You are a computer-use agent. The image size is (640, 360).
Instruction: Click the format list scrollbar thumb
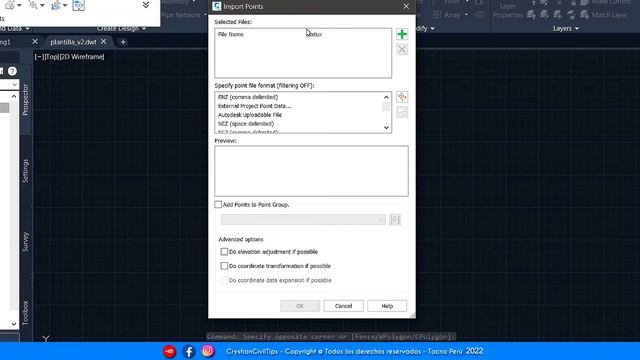(x=386, y=107)
